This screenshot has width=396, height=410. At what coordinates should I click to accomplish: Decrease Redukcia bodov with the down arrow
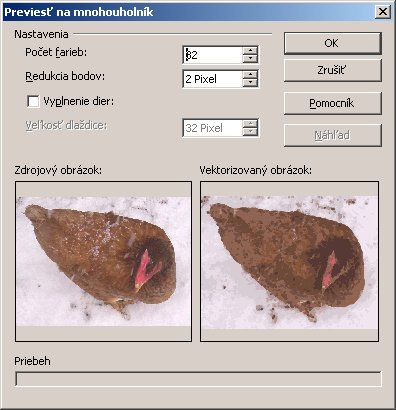click(250, 83)
